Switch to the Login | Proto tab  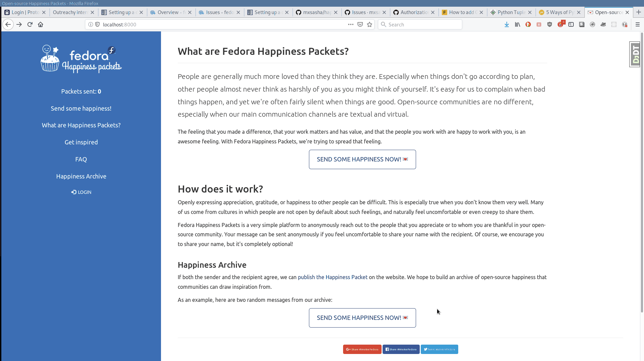click(x=25, y=12)
